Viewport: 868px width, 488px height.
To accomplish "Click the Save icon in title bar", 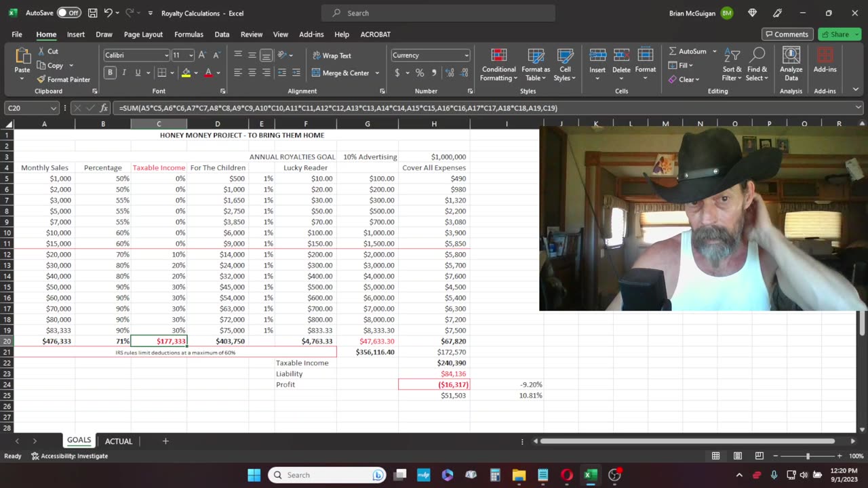I will (x=92, y=13).
